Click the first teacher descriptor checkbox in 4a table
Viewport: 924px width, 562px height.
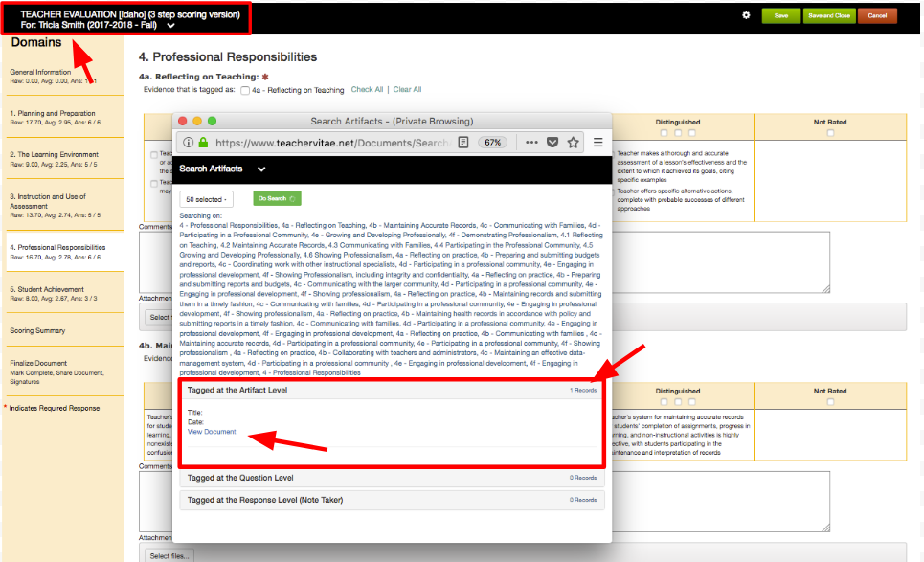(154, 155)
